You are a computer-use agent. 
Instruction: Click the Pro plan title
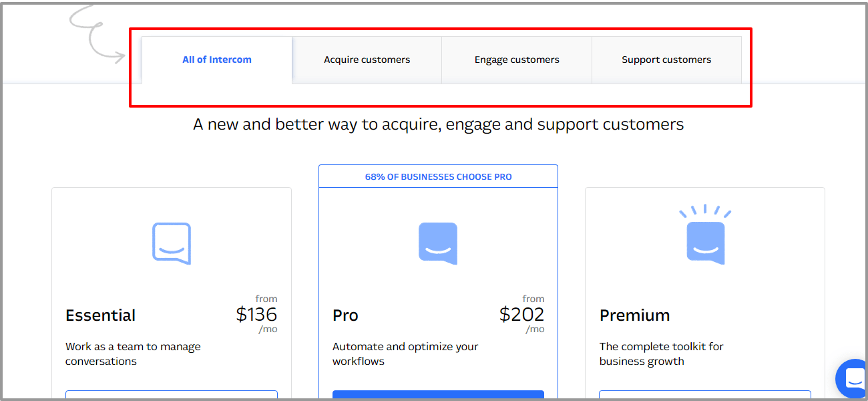point(345,315)
